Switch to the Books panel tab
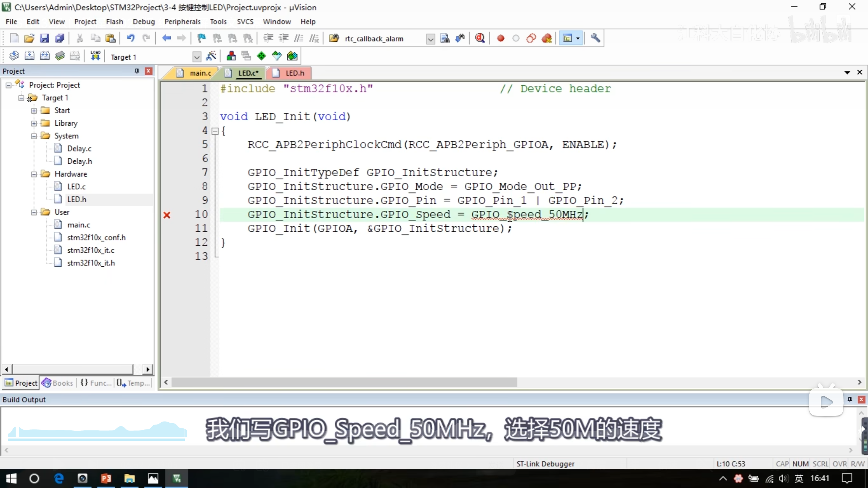 pyautogui.click(x=58, y=383)
